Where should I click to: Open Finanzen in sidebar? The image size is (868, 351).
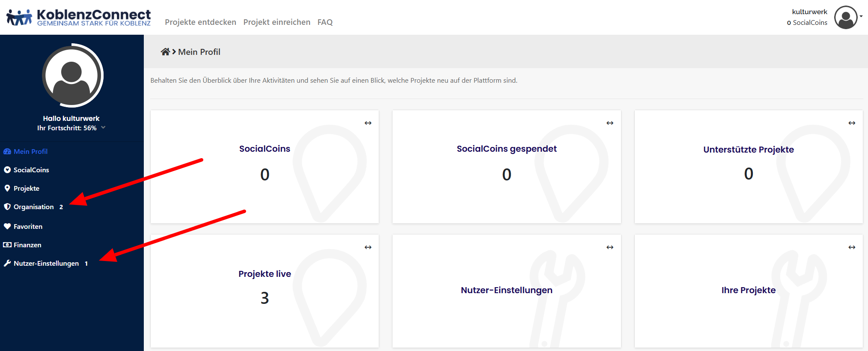[x=27, y=245]
